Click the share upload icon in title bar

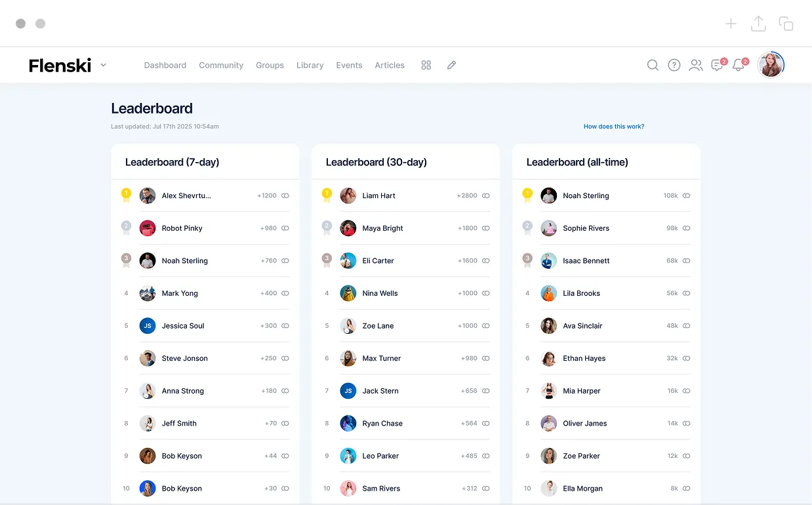[x=758, y=24]
